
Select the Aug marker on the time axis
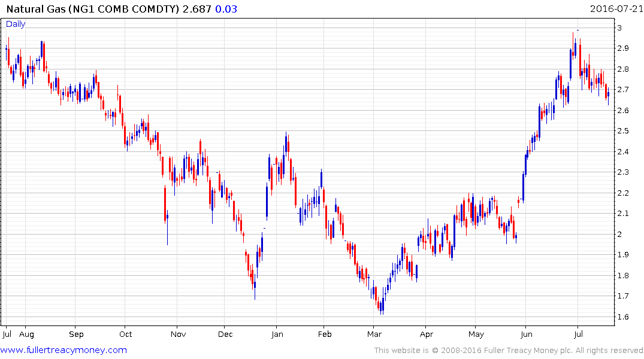point(26,334)
